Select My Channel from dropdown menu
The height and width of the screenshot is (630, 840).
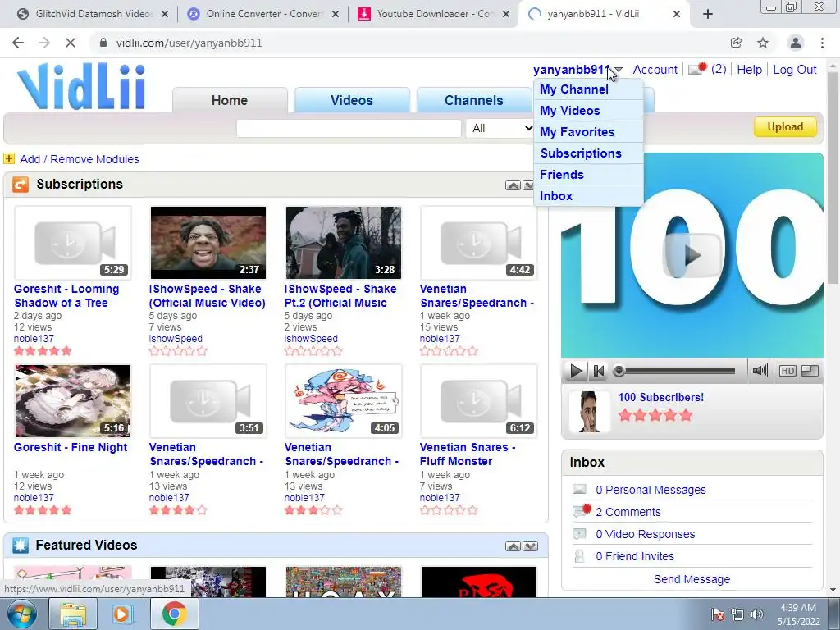tap(588, 89)
